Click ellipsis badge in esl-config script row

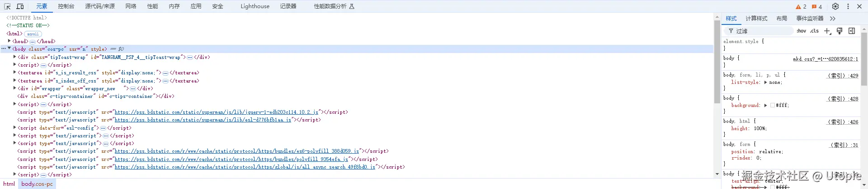103,128
